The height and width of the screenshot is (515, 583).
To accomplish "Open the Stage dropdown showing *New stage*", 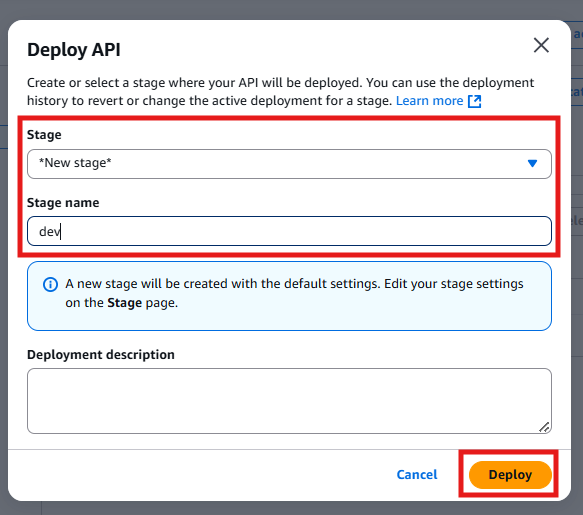I will (x=289, y=164).
